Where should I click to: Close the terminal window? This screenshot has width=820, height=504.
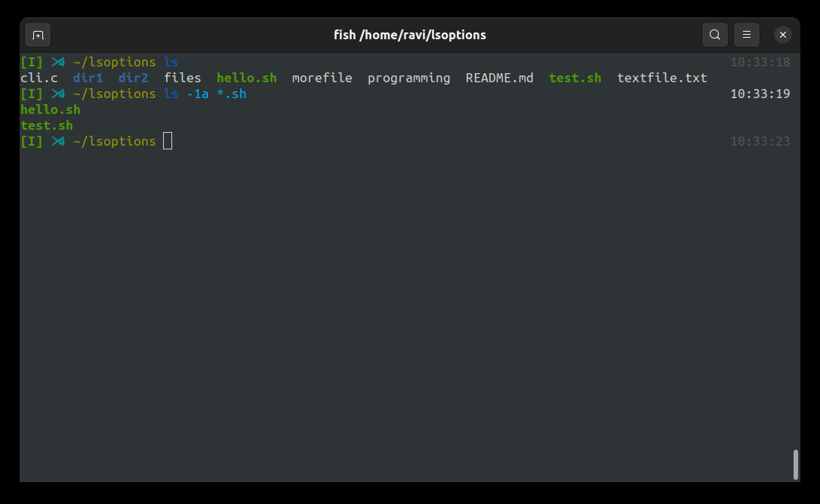pos(783,35)
